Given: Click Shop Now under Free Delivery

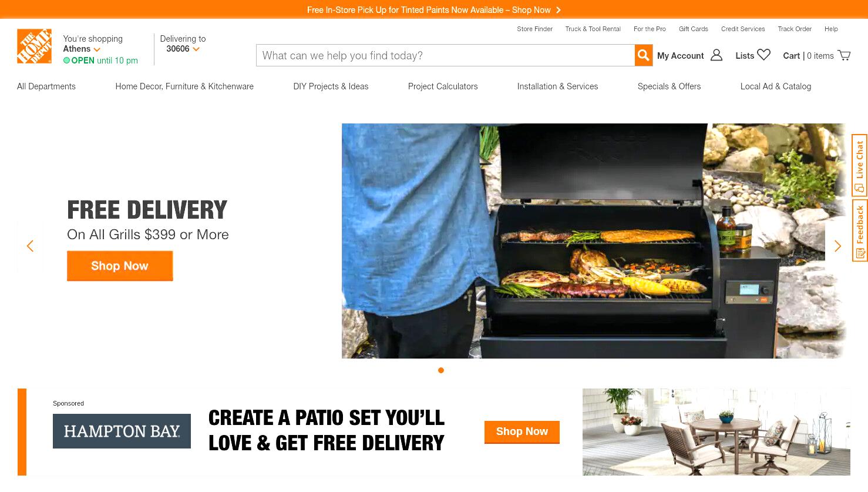Looking at the screenshot, I should [120, 266].
